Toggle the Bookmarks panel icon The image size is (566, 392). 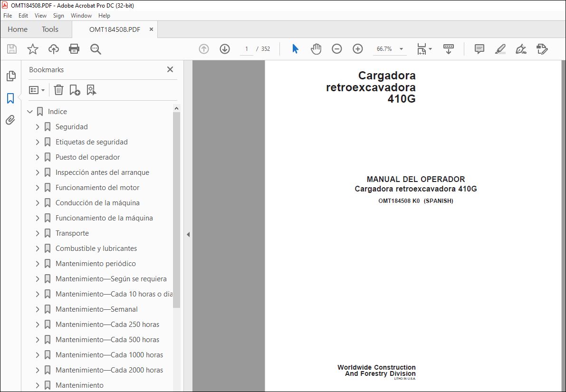(10, 98)
